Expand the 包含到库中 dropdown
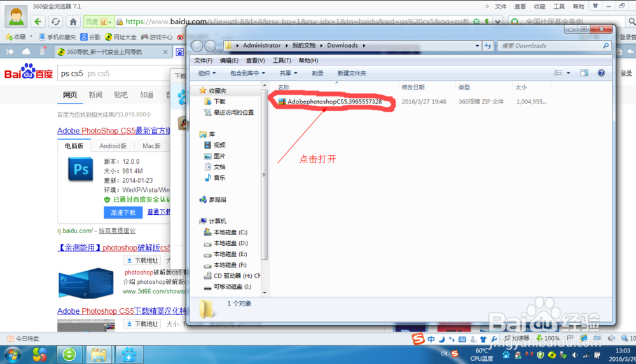Viewport: 636px width, 364px height. (247, 73)
